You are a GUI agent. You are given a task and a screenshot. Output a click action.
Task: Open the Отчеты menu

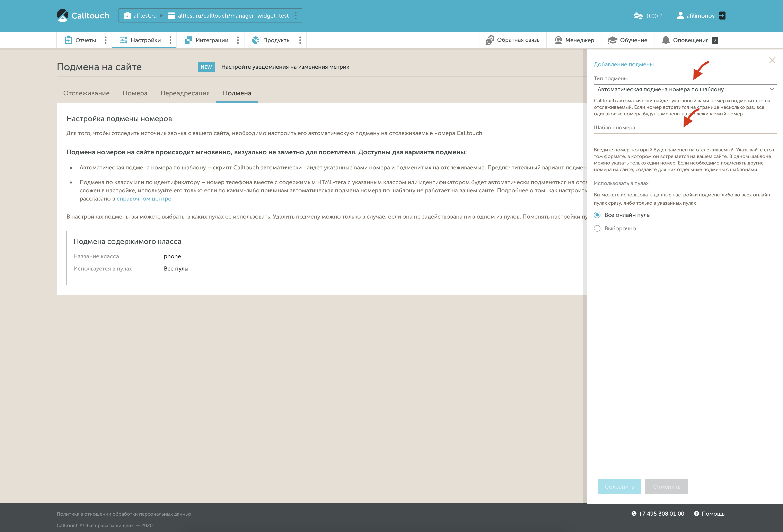(x=86, y=40)
